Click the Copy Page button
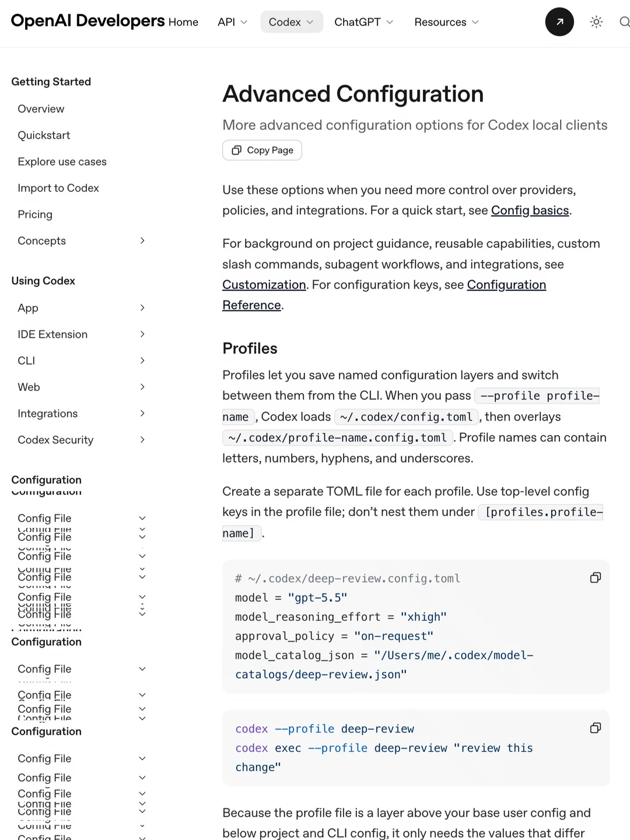 (x=262, y=150)
